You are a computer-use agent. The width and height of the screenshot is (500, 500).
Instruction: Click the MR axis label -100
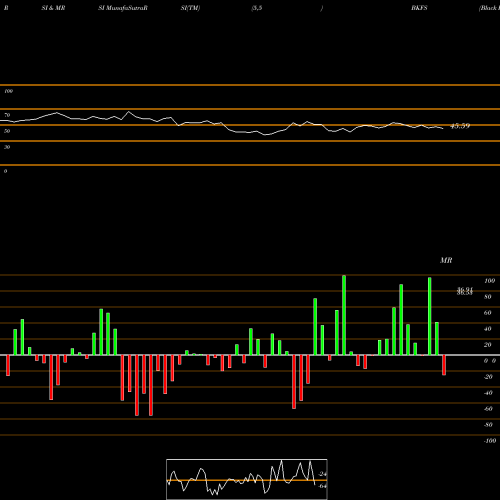[x=490, y=441]
